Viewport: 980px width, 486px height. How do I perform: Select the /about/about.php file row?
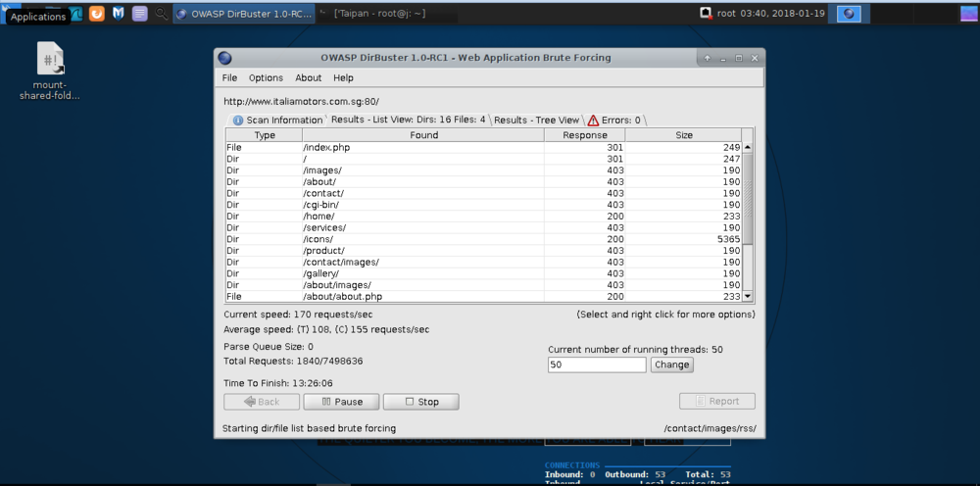coord(484,296)
